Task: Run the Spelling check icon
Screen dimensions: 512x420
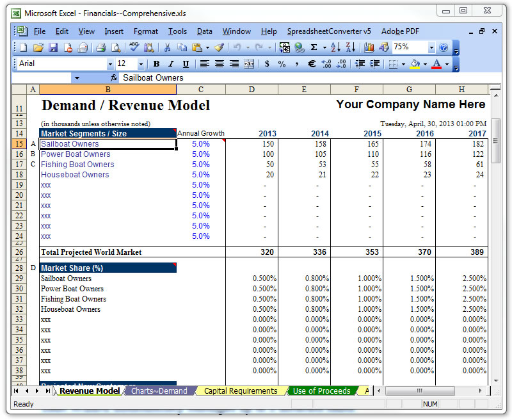Action: point(134,47)
